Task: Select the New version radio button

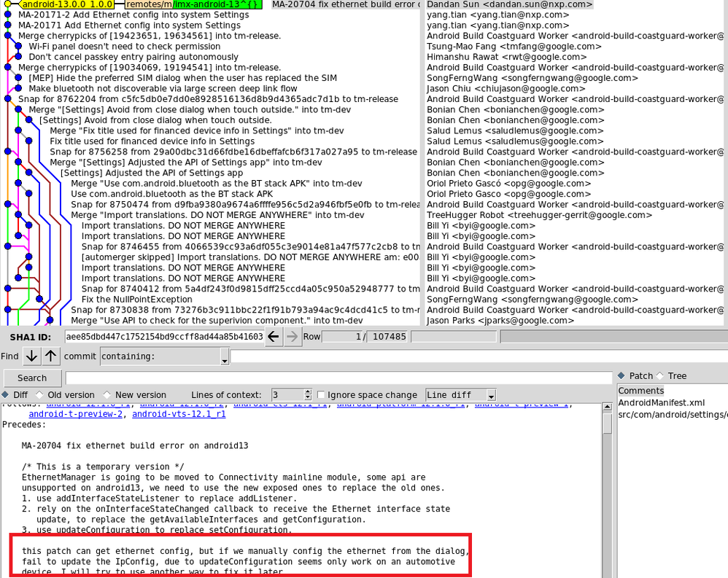Action: [135, 395]
